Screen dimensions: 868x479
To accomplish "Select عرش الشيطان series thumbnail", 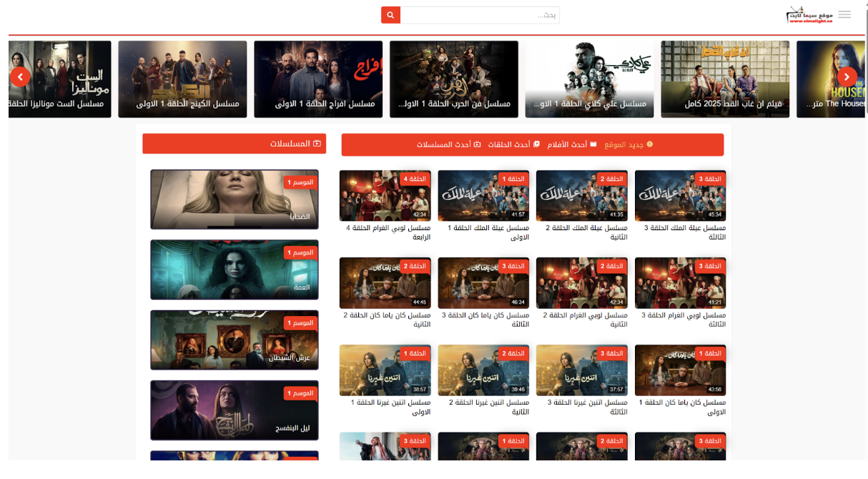I will [x=234, y=340].
